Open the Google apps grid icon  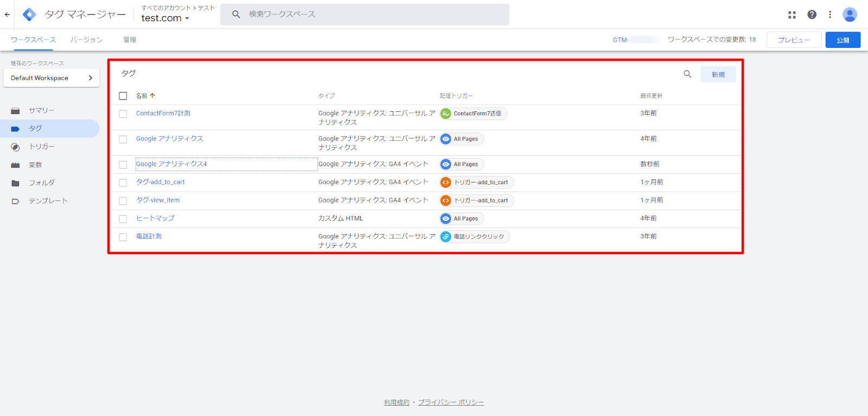[x=792, y=15]
